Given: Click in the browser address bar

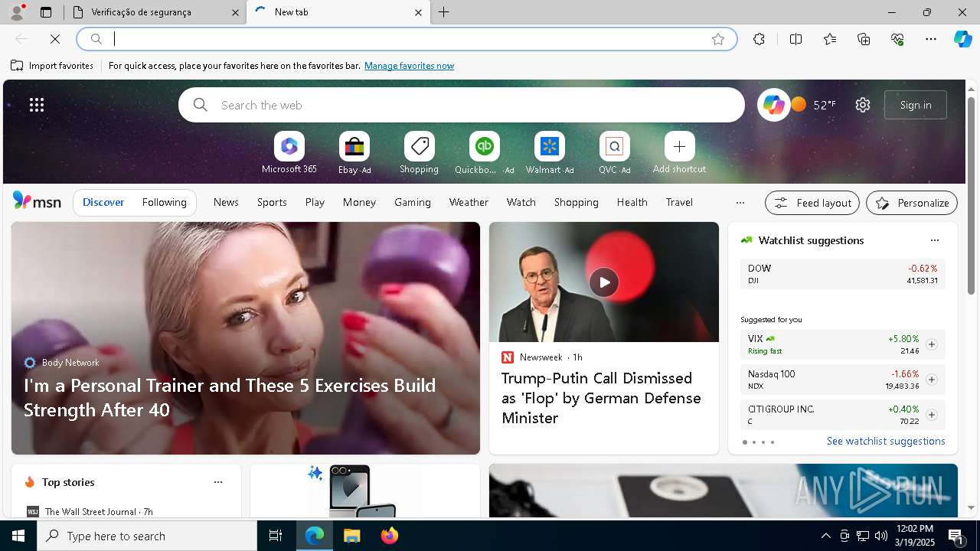Looking at the screenshot, I should pyautogui.click(x=406, y=39).
